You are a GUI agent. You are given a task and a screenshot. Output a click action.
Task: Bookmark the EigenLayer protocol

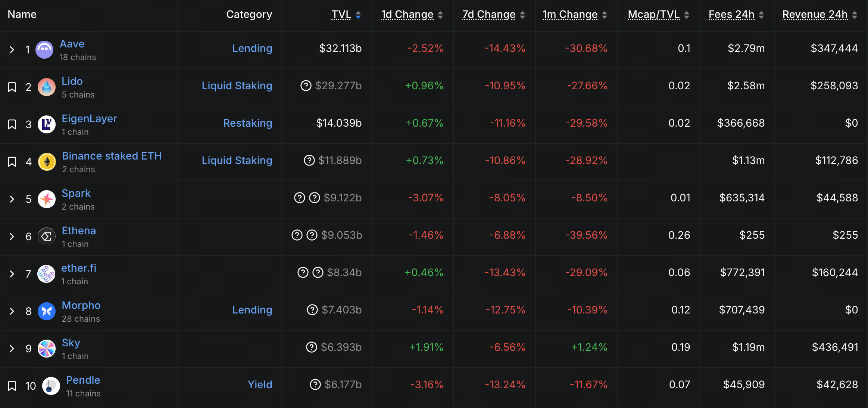(12, 124)
